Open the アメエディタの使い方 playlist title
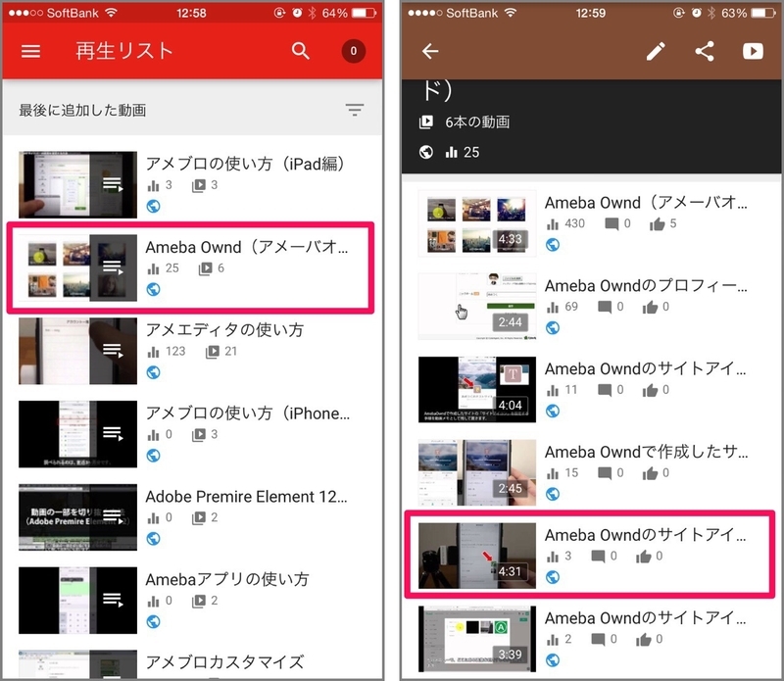Image resolution: width=784 pixels, height=681 pixels. click(224, 329)
